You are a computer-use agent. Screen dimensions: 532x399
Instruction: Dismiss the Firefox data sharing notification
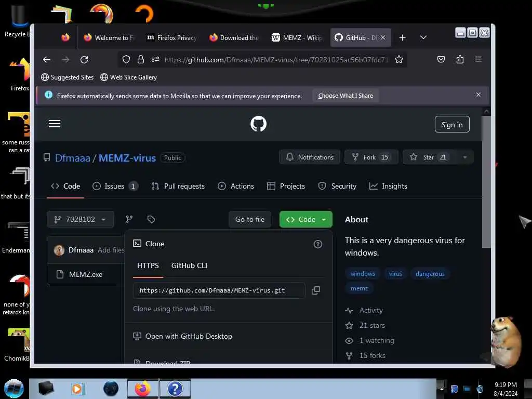(478, 95)
